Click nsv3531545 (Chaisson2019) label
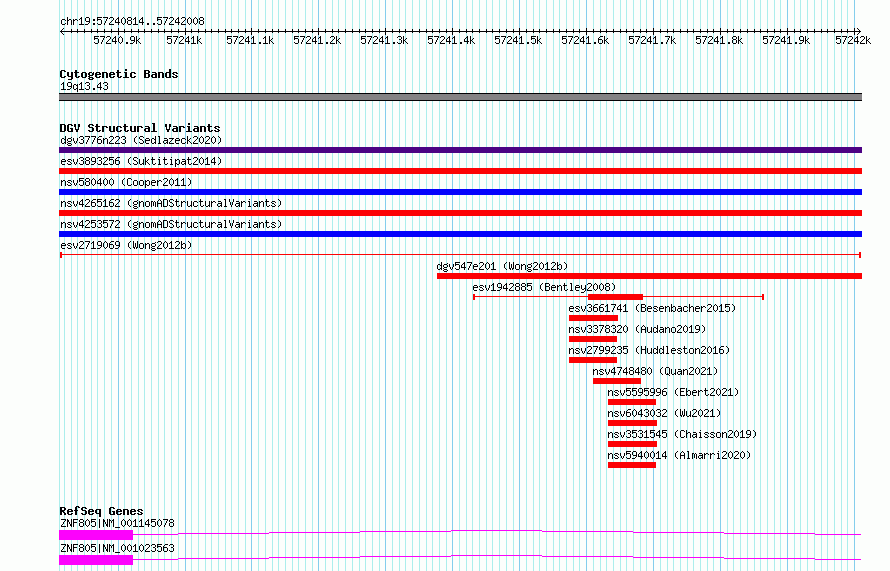 (682, 434)
